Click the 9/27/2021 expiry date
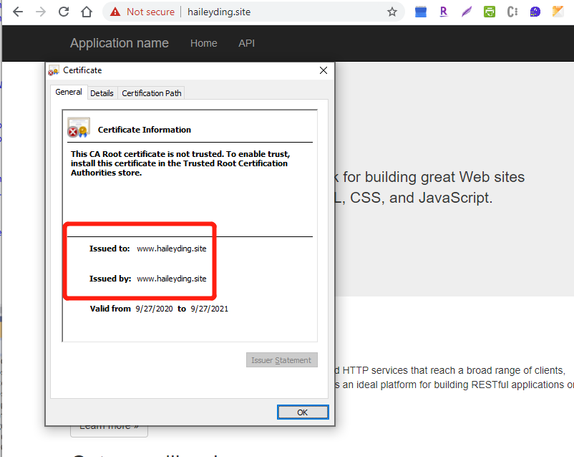 pyautogui.click(x=209, y=309)
